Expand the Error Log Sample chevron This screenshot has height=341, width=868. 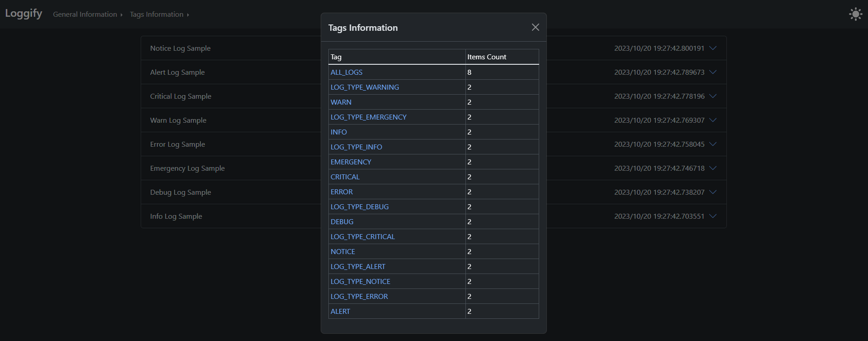713,144
